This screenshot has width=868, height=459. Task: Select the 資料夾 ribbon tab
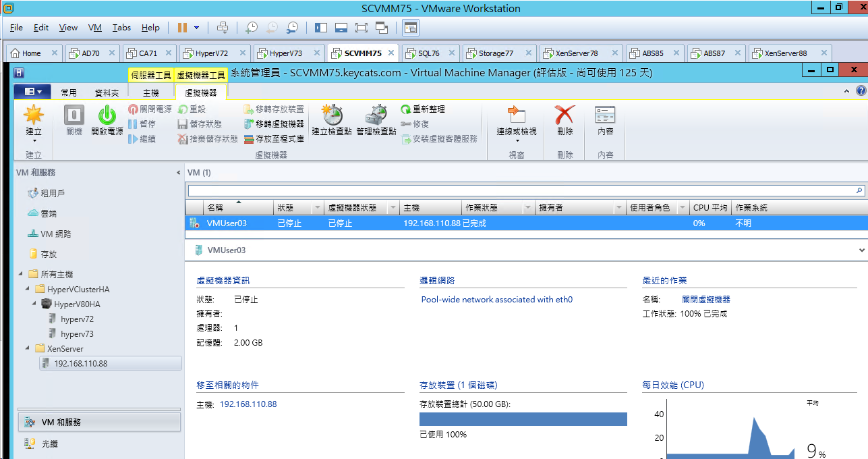[x=107, y=92]
